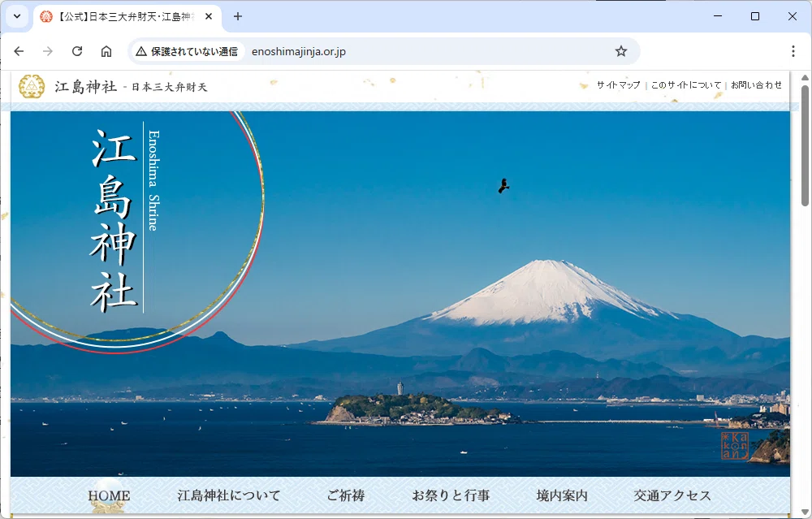Open the お祭りと行事 menu item

451,495
